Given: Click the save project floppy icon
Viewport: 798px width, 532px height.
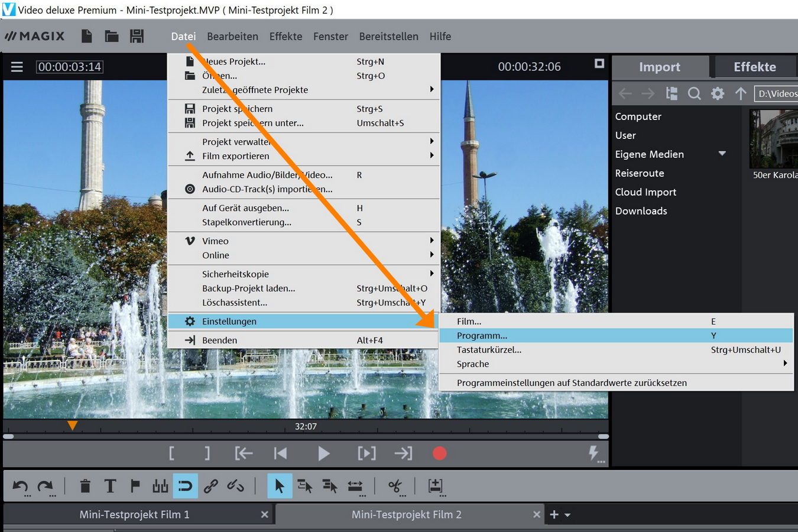Looking at the screenshot, I should pos(137,36).
